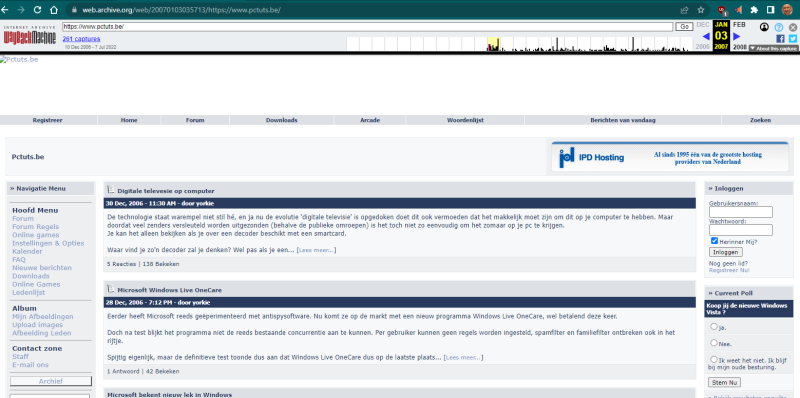Go to browser home icon

54,10
